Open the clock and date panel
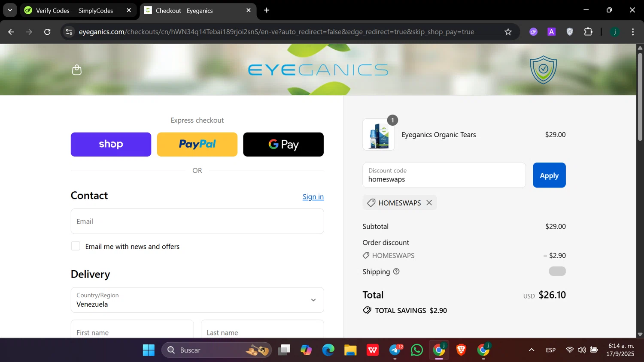 [620, 350]
